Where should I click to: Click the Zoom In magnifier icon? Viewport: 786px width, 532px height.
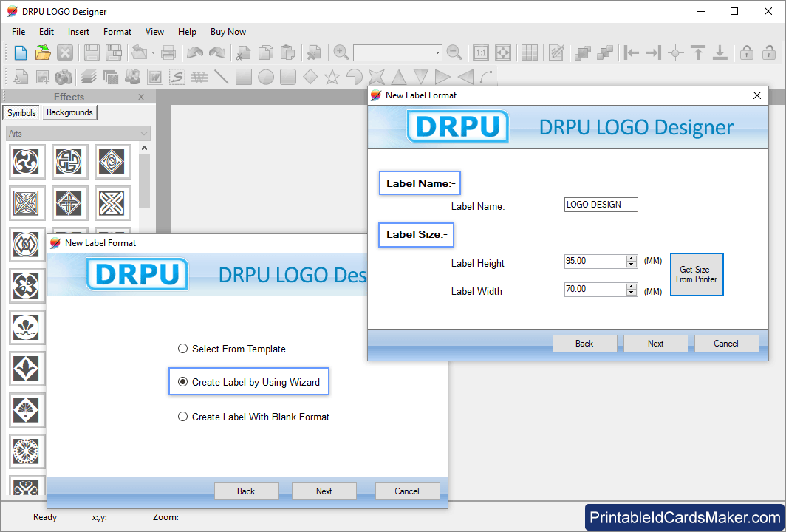click(341, 52)
